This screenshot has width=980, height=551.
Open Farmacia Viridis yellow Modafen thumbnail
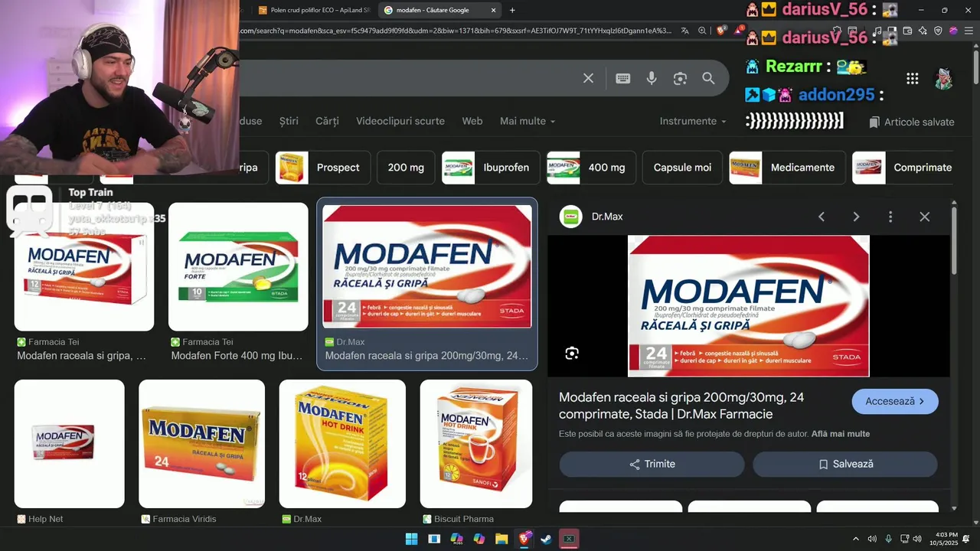point(202,444)
